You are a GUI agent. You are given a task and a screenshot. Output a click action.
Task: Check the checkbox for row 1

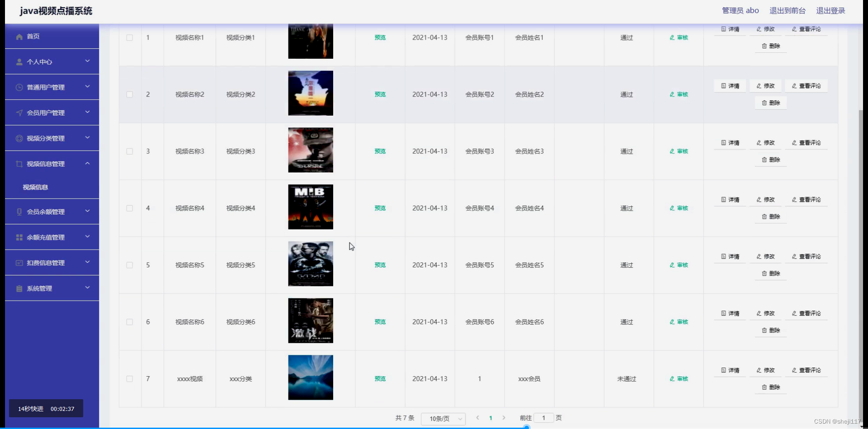point(130,38)
